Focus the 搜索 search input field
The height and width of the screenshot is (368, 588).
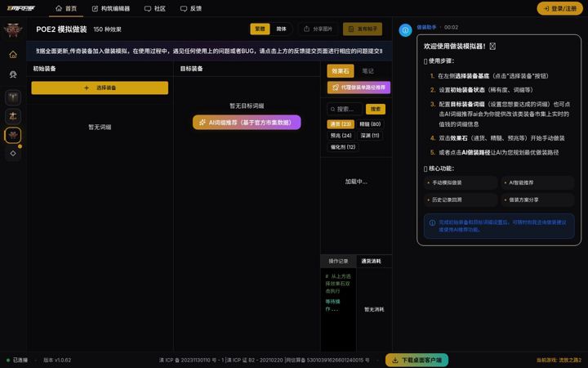pyautogui.click(x=345, y=110)
